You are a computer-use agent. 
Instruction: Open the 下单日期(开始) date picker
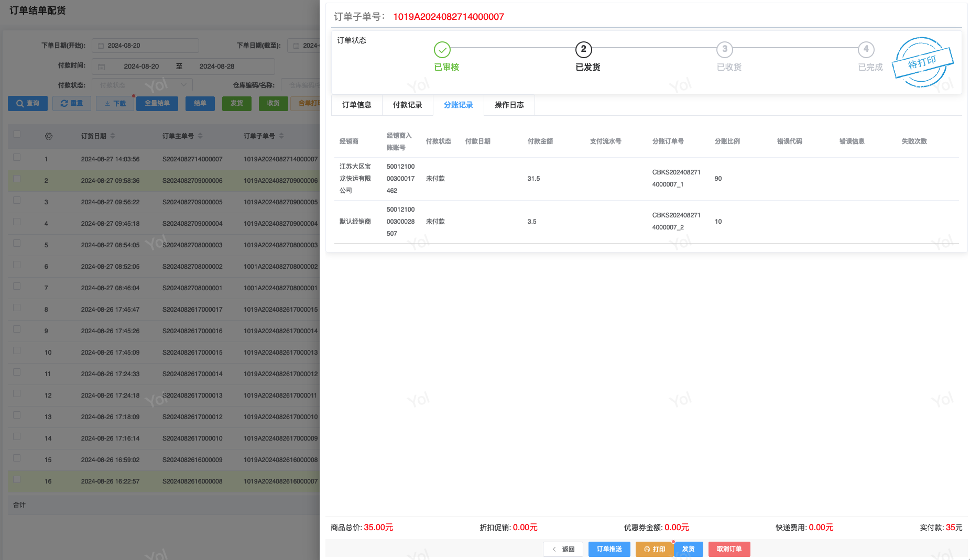[145, 46]
